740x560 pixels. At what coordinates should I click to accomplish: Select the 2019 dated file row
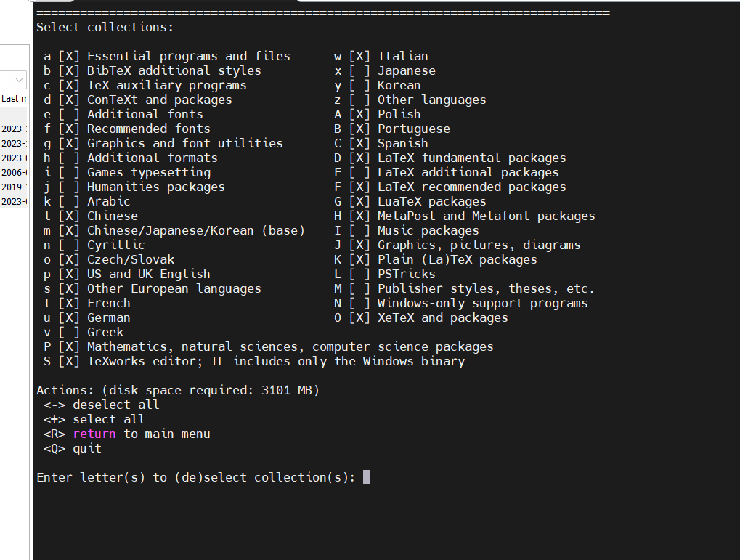[x=14, y=187]
